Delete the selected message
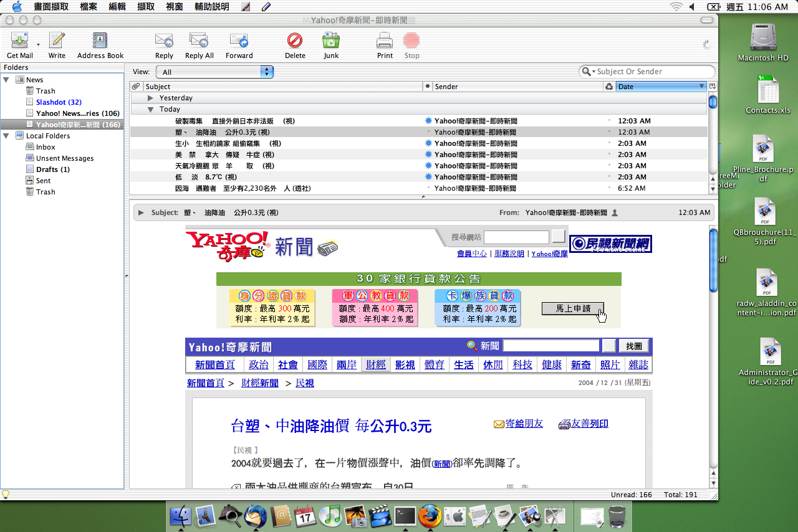Viewport: 798px width, 532px height. (295, 42)
